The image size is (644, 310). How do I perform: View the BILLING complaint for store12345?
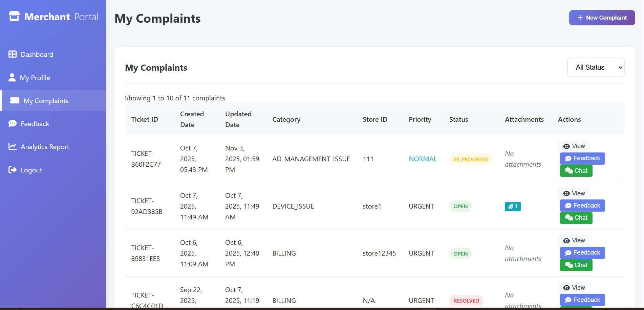(574, 240)
